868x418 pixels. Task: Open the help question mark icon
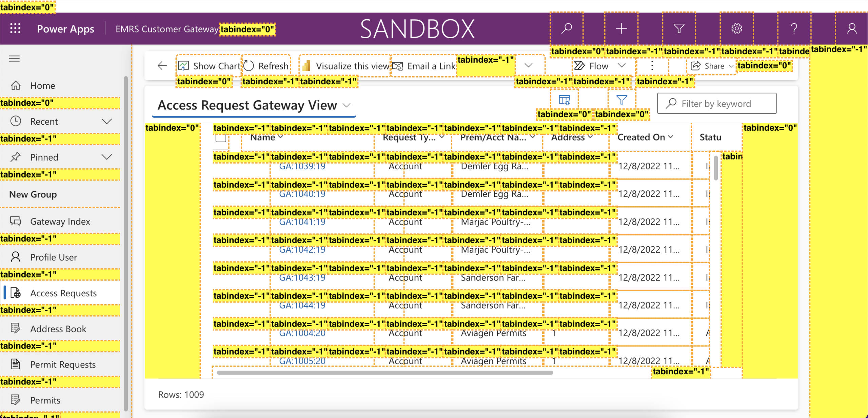(794, 28)
